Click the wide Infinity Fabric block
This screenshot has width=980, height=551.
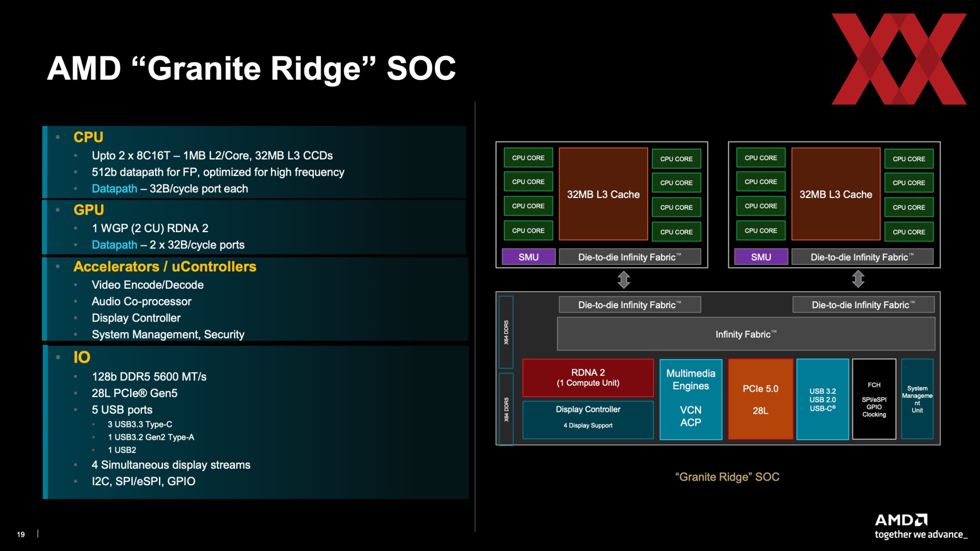pos(746,334)
